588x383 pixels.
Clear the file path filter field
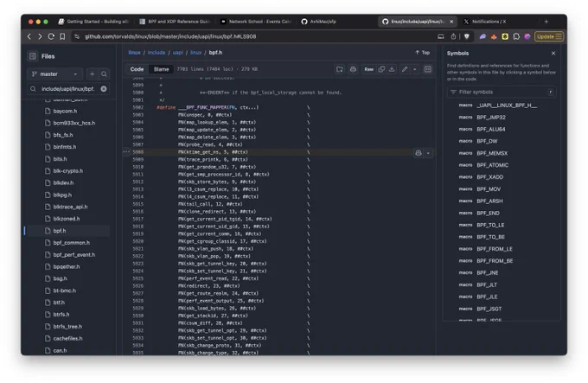coord(104,89)
